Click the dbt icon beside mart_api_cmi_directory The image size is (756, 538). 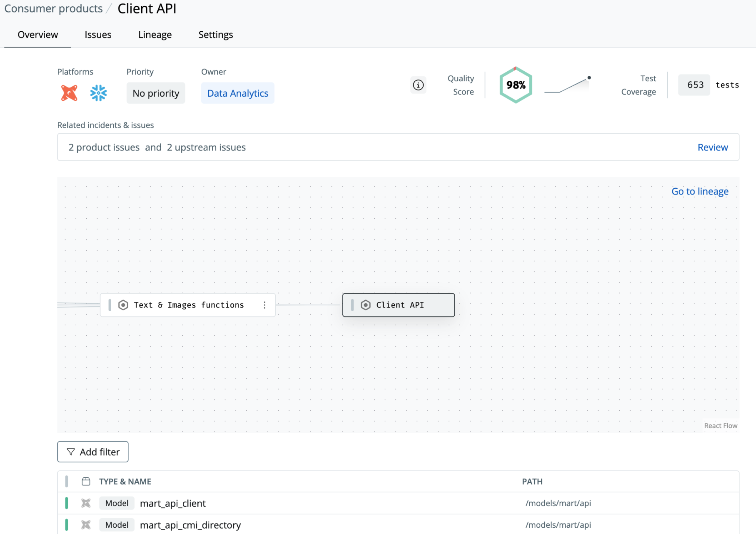[x=86, y=525]
